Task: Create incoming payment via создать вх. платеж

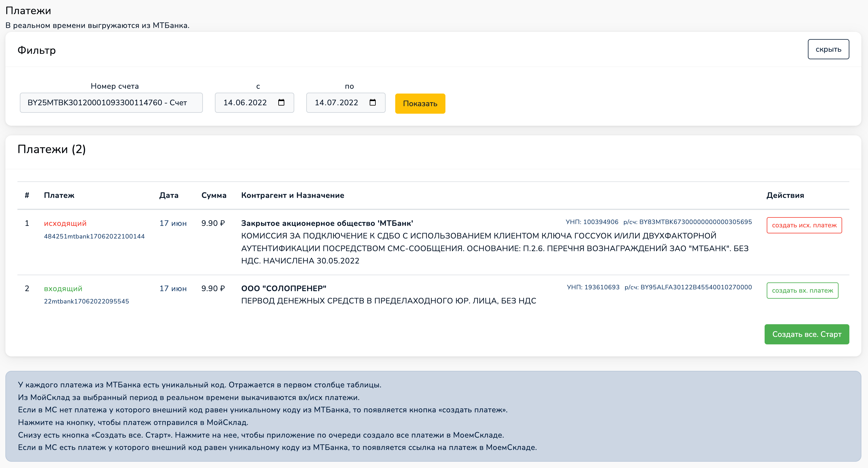Action: (802, 290)
